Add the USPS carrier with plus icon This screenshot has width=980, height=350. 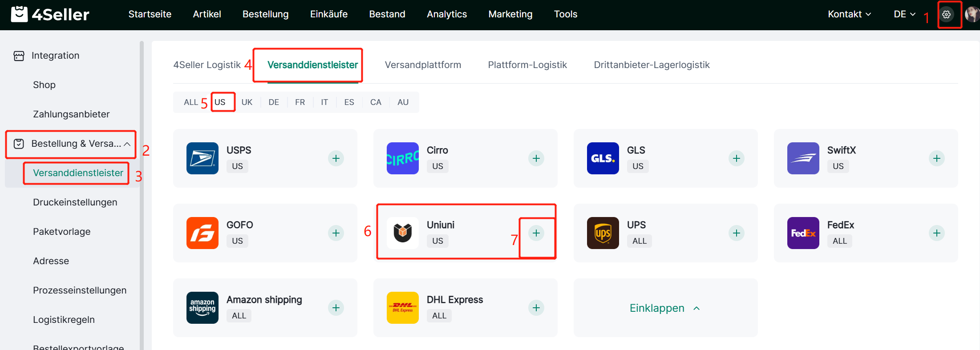(x=336, y=158)
